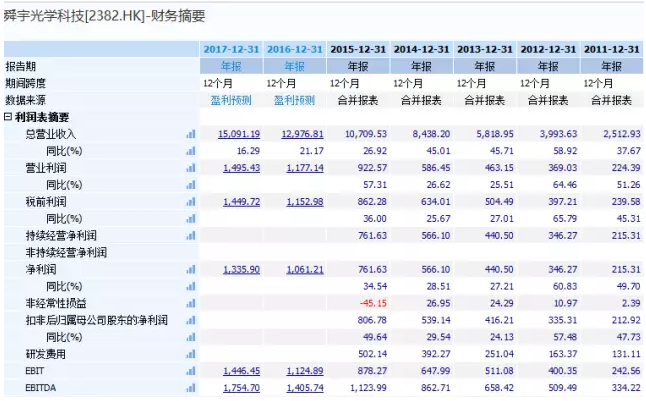Open EBIT value 1,446.45
Image resolution: width=646 pixels, height=401 pixels.
241,371
